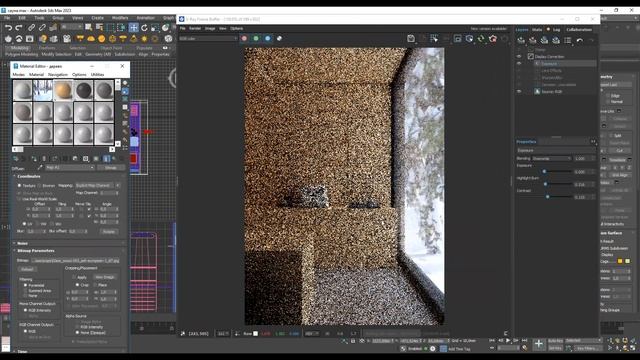The width and height of the screenshot is (640, 360).
Task: Open the Utilities menu in Material Editor
Action: pos(97,75)
